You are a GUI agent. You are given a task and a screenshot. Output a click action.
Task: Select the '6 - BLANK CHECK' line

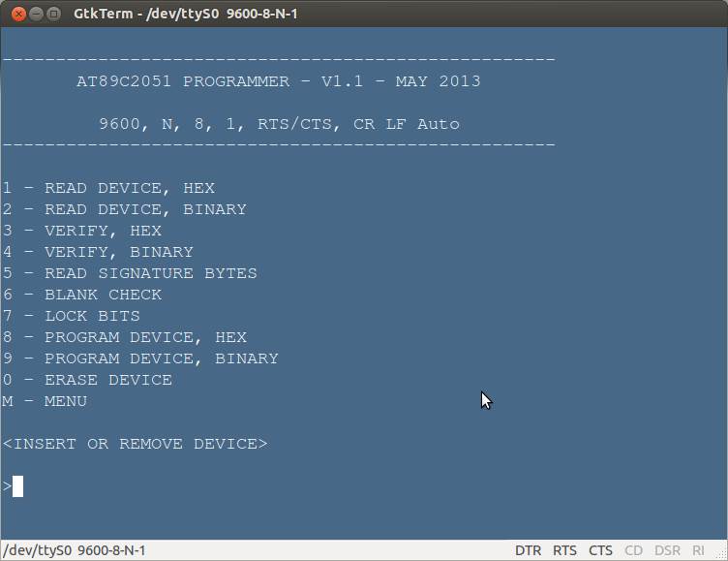pyautogui.click(x=82, y=295)
